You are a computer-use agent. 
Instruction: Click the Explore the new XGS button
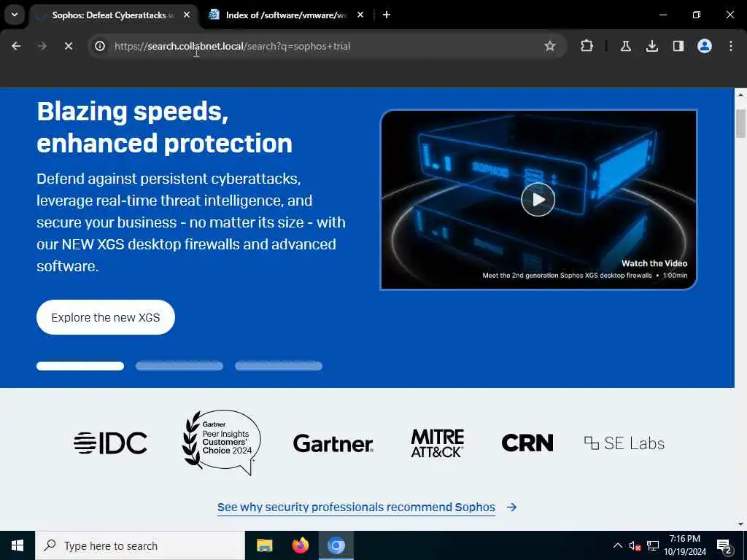pos(106,317)
